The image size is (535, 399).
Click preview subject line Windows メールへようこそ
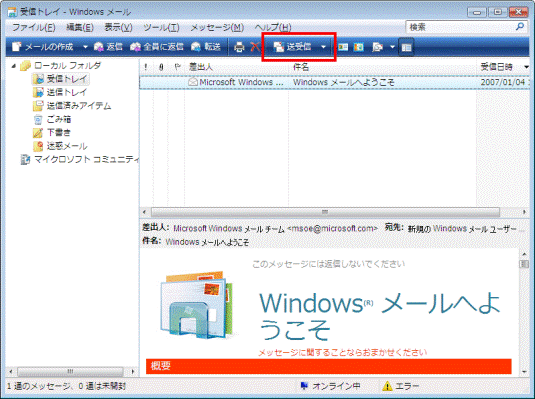click(x=207, y=242)
